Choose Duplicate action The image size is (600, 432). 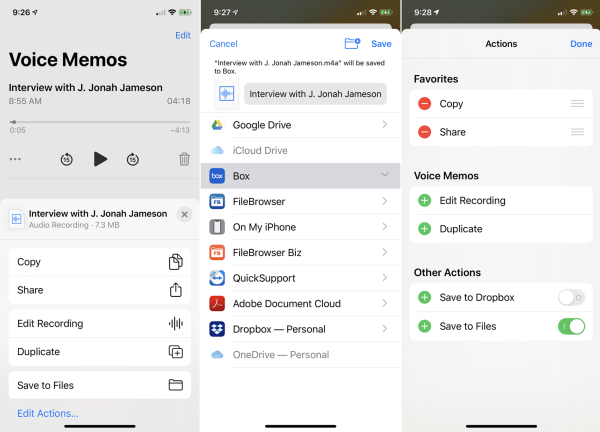click(x=99, y=352)
